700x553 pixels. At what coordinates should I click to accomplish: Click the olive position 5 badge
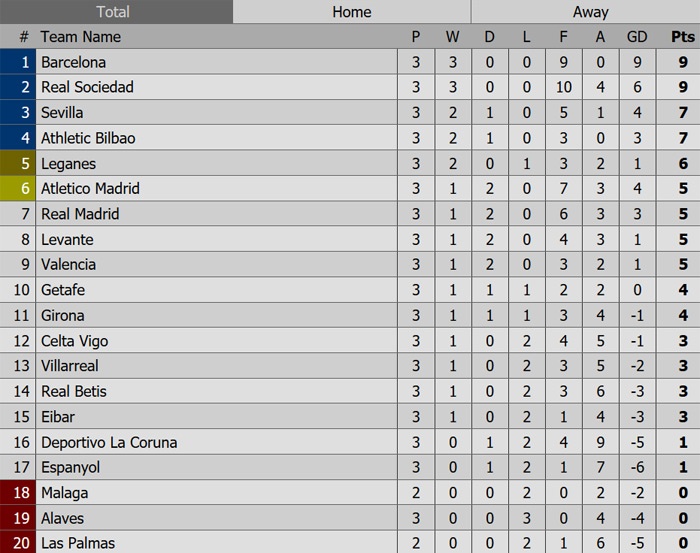[18, 163]
